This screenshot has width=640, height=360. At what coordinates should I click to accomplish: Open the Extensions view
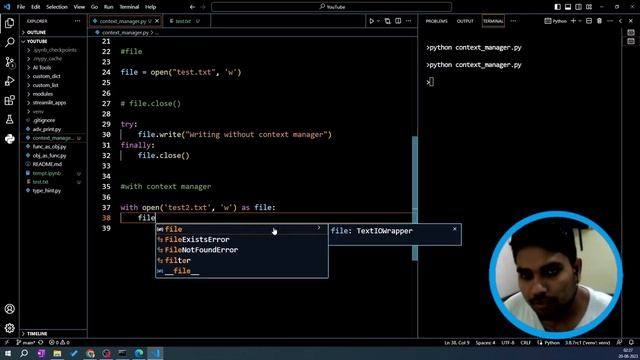pos(9,100)
